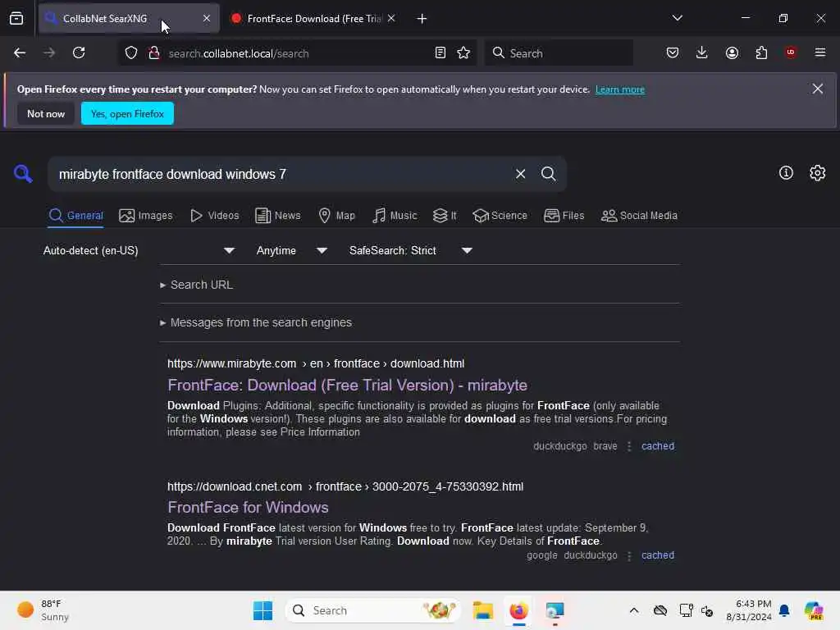The width and height of the screenshot is (840, 630).
Task: Open SearXNG about info icon
Action: point(786,172)
